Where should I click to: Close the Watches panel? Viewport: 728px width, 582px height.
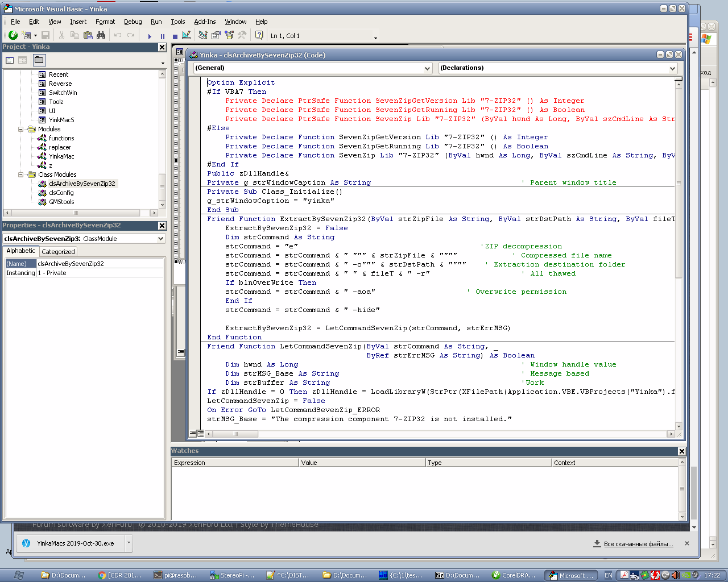[x=681, y=451]
